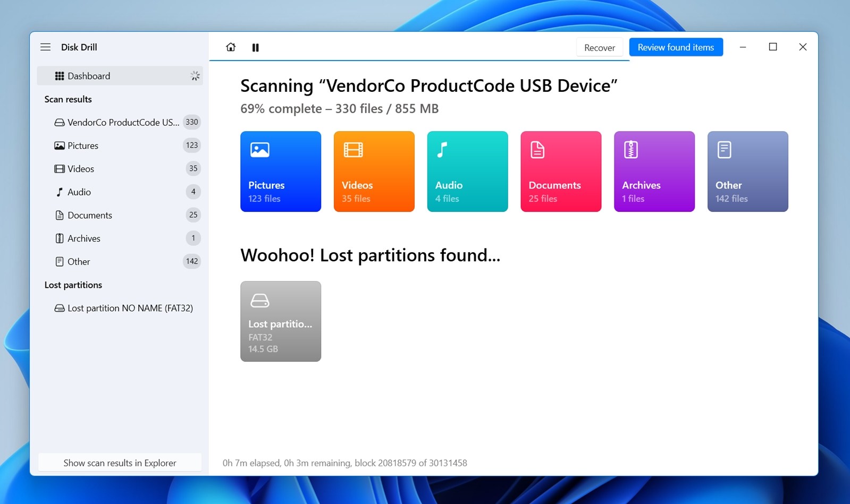Click Review found items
This screenshot has width=850, height=504.
[676, 47]
